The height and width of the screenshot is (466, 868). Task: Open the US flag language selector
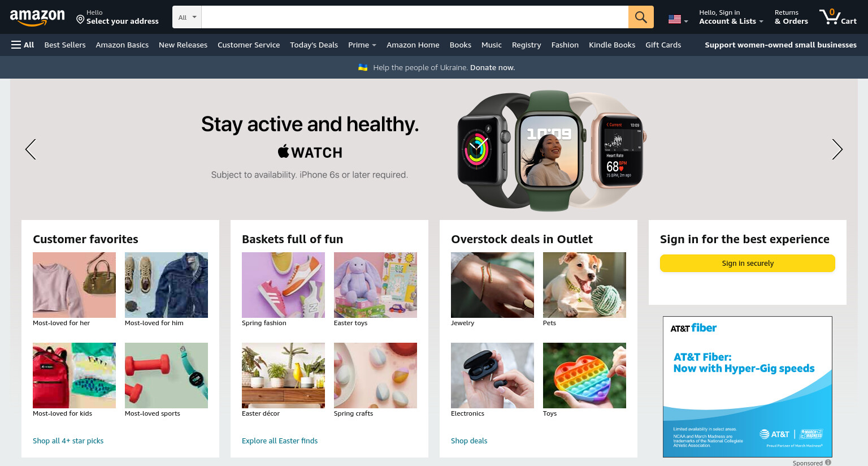(x=678, y=19)
